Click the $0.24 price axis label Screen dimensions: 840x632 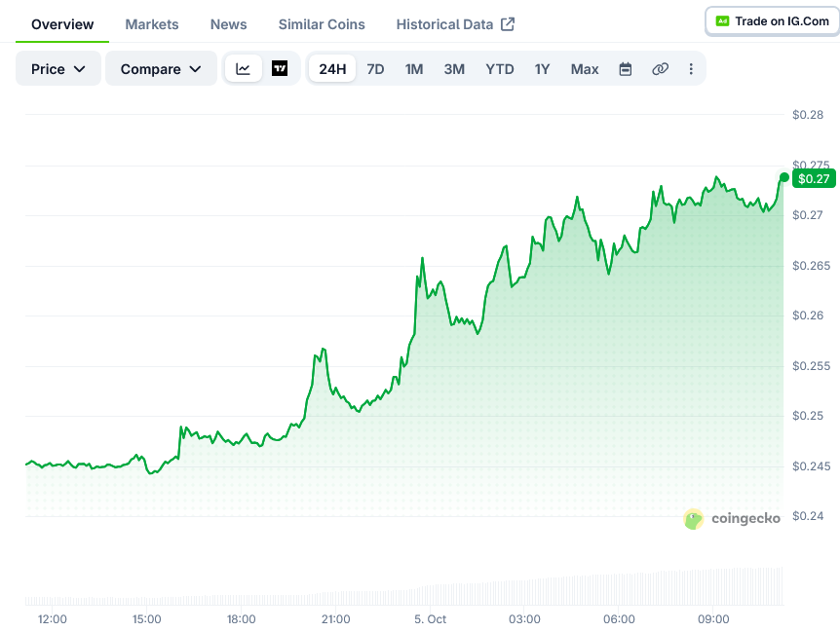point(808,516)
